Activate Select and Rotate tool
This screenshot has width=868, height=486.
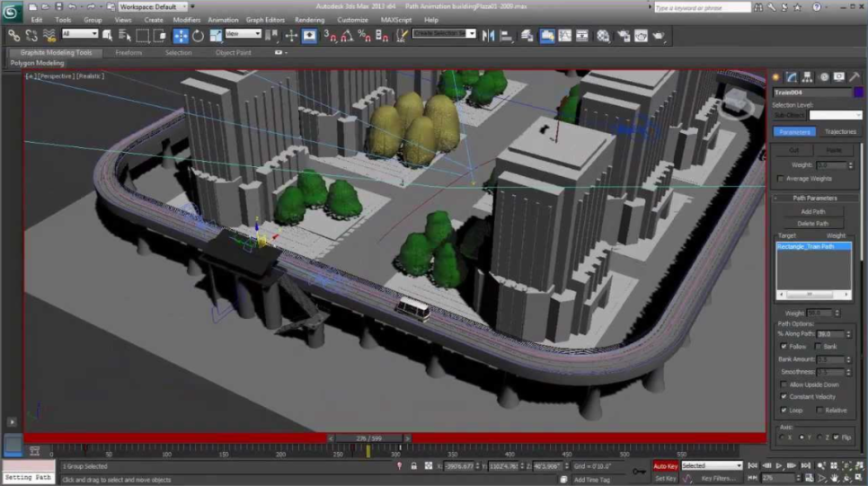[198, 36]
